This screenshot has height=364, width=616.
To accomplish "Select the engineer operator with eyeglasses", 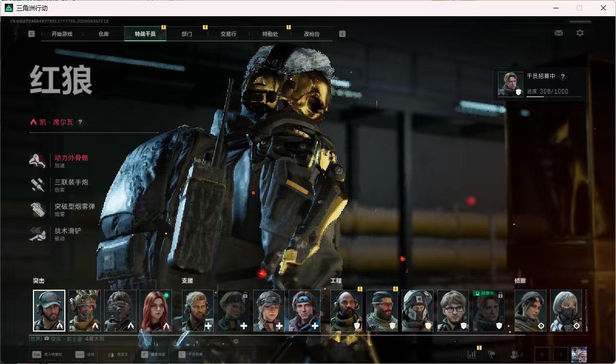I will click(x=453, y=311).
